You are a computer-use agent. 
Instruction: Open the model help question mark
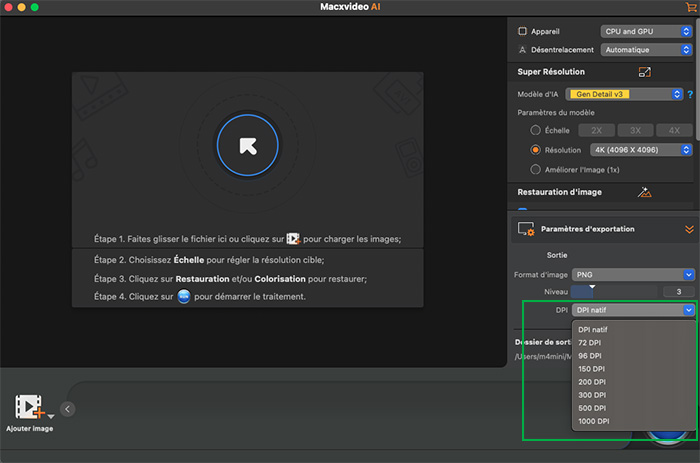point(690,94)
